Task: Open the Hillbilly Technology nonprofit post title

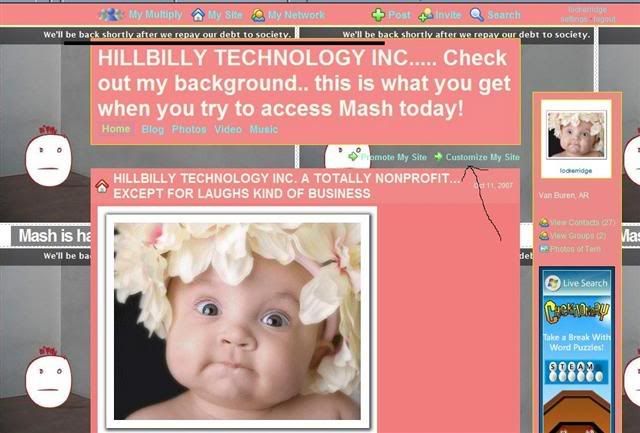Action: pos(287,186)
